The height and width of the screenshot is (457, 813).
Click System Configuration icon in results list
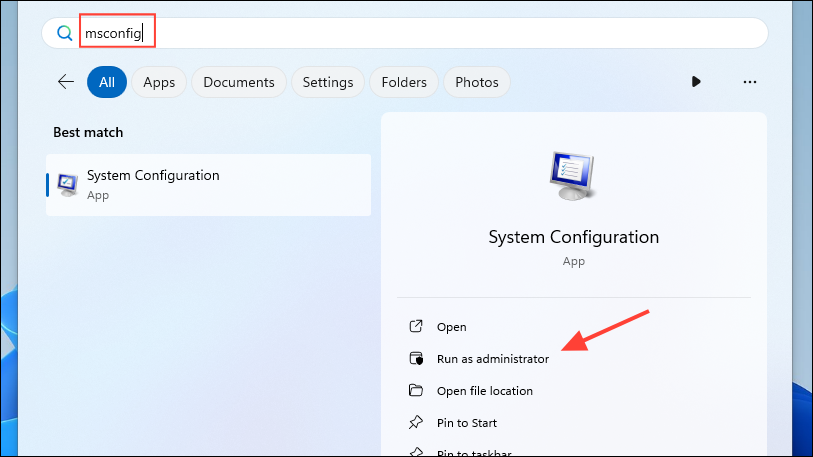click(67, 185)
